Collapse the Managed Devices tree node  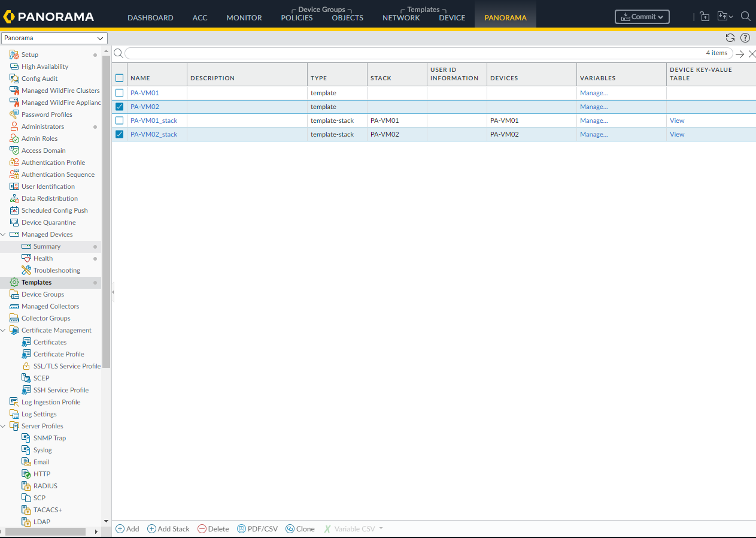pyautogui.click(x=4, y=234)
